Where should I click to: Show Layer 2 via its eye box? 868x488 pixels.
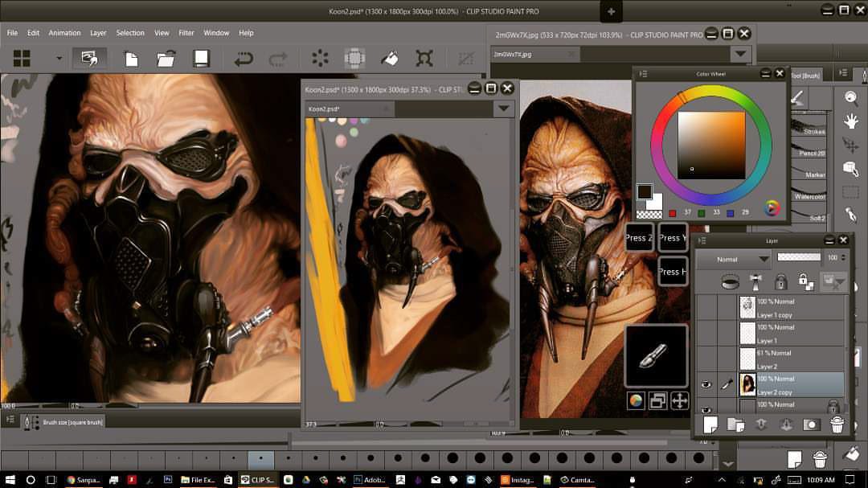pyautogui.click(x=706, y=359)
